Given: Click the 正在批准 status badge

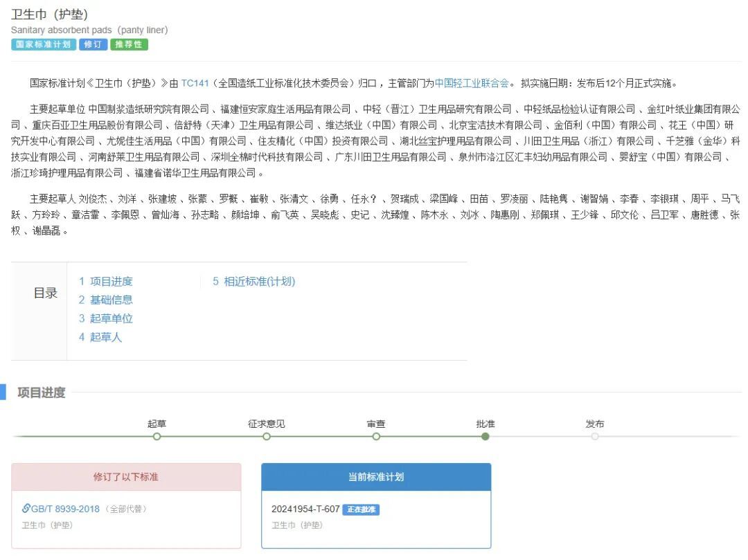Looking at the screenshot, I should point(361,509).
